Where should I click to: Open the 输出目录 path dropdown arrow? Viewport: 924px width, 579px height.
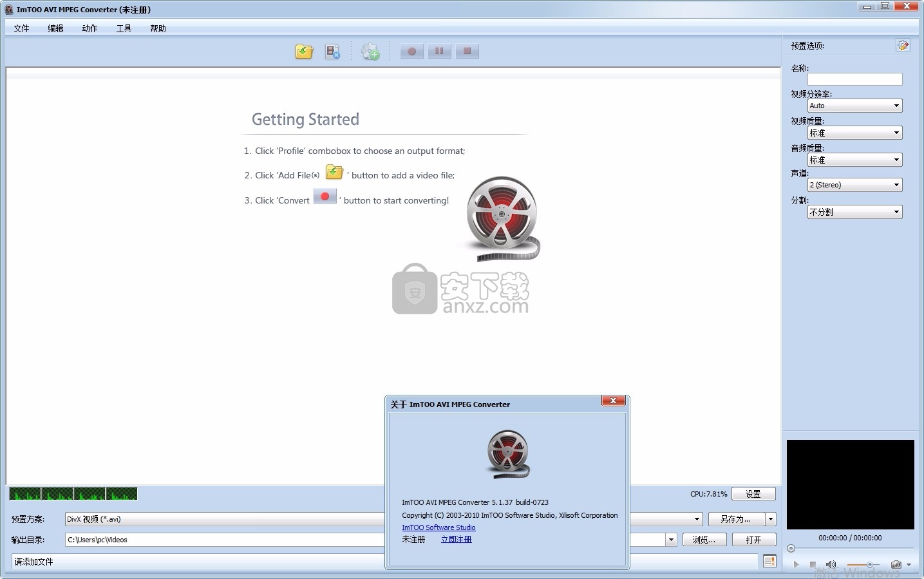[x=671, y=540]
